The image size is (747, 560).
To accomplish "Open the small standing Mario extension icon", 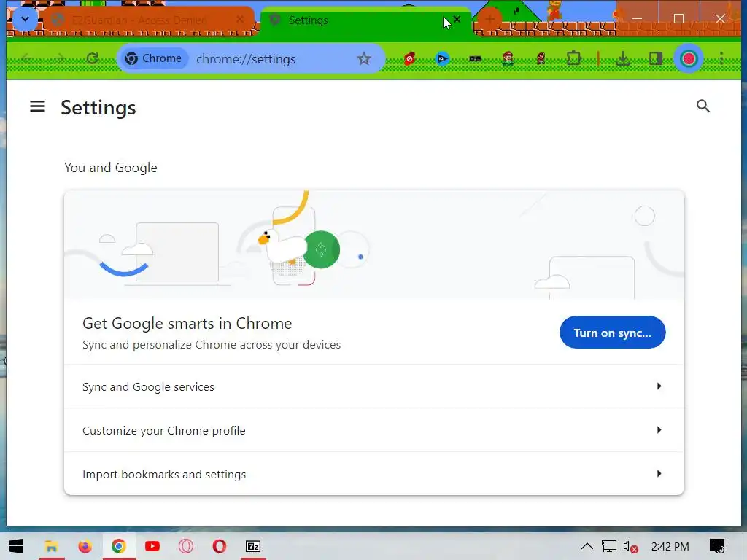I will click(x=541, y=58).
